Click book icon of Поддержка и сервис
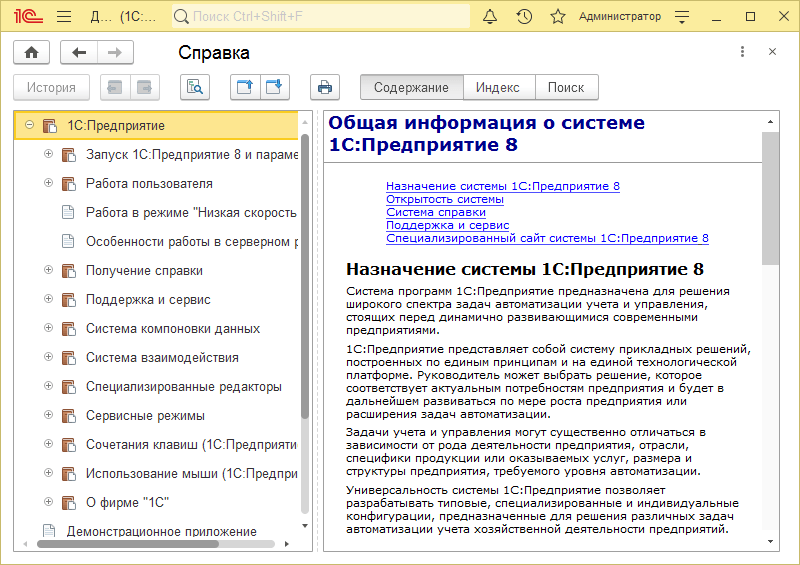The height and width of the screenshot is (565, 800). [69, 300]
